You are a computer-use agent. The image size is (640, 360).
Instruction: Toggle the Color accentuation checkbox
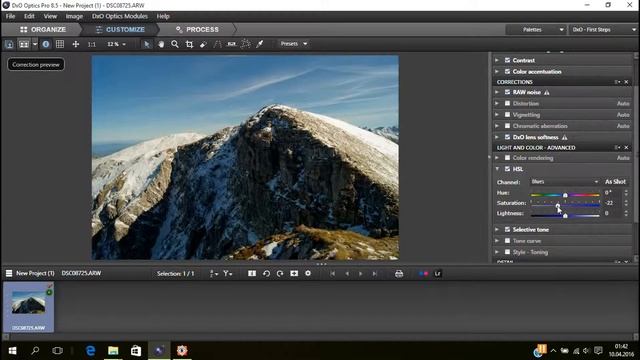click(x=507, y=71)
